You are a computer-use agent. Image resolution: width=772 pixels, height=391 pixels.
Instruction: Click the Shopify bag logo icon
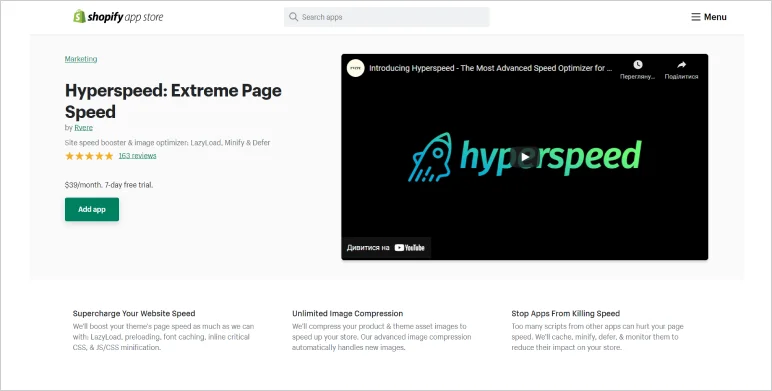click(x=79, y=16)
